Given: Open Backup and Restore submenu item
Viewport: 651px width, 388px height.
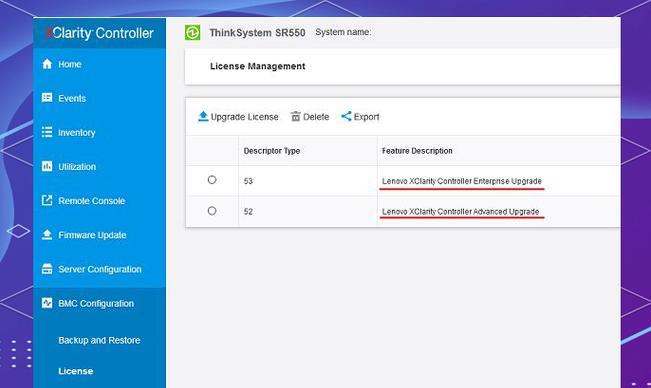Looking at the screenshot, I should pyautogui.click(x=99, y=340).
